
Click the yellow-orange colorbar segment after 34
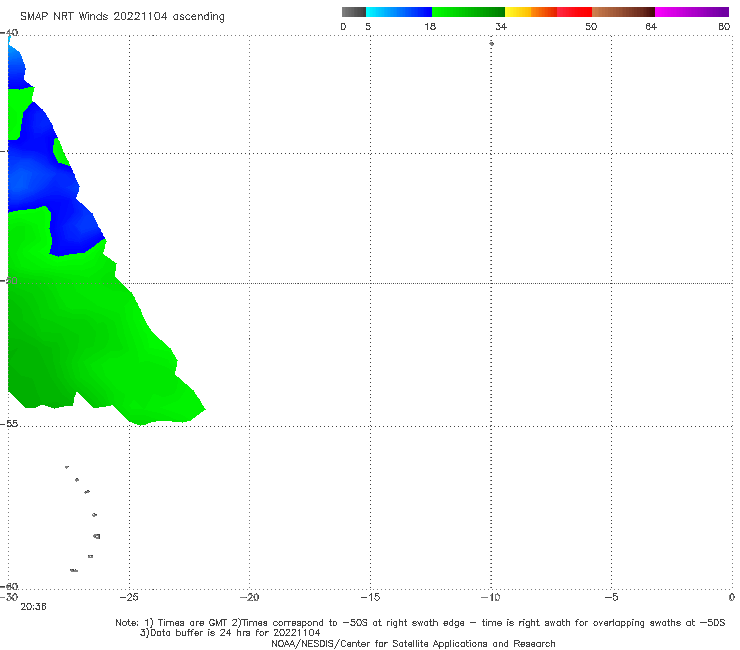[530, 12]
